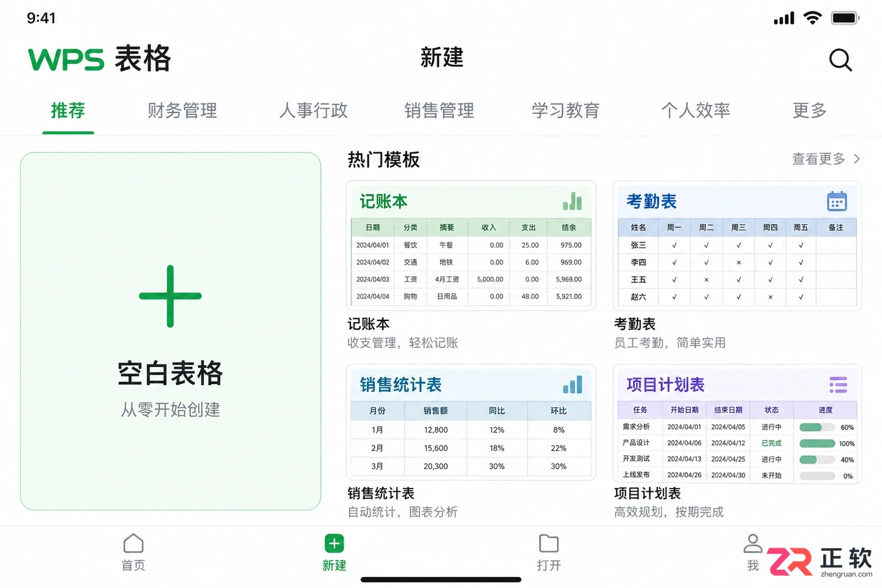Open the 记账本 template thumbnail
This screenshot has height=588, width=882.
[x=471, y=246]
